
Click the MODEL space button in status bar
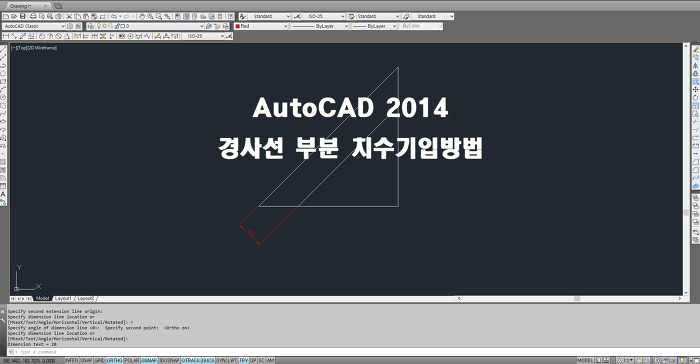[x=585, y=360]
